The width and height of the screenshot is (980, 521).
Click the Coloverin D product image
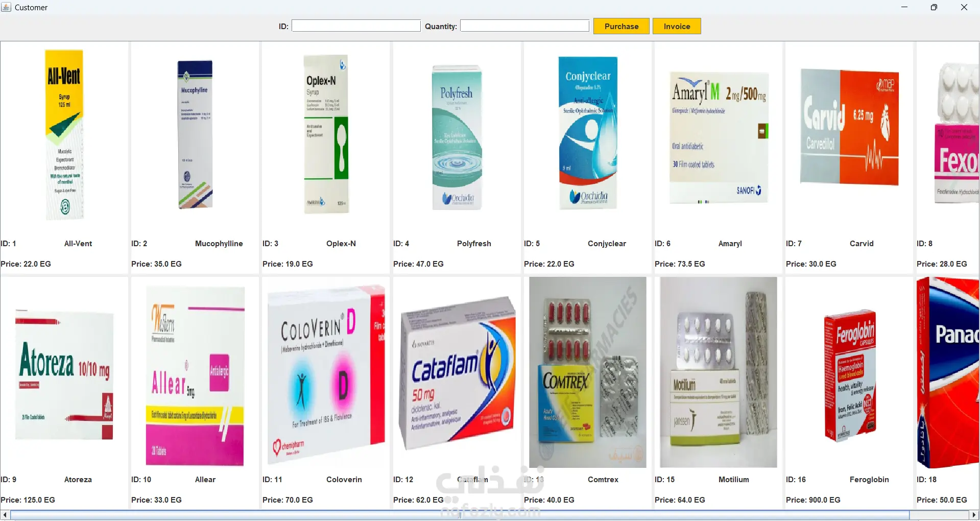click(326, 373)
